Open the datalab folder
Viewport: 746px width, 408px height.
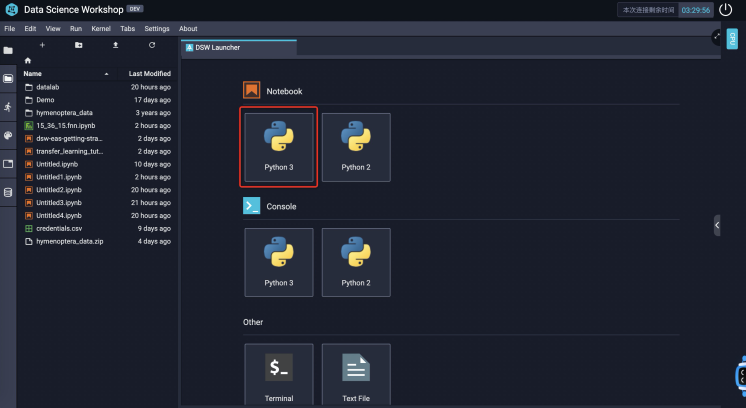97,87
